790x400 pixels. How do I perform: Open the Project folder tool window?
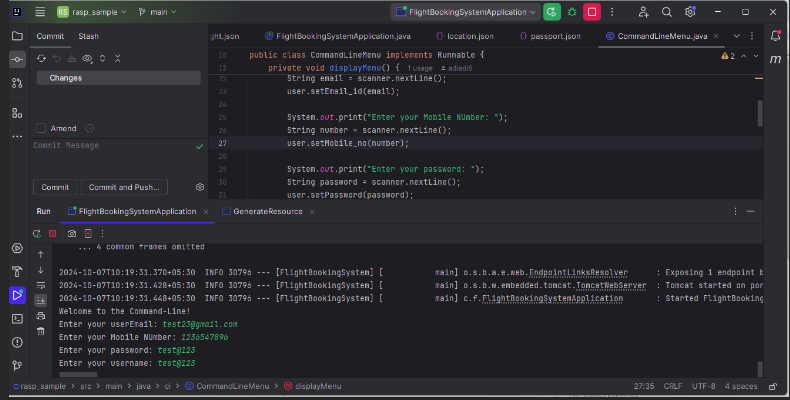pyautogui.click(x=17, y=36)
